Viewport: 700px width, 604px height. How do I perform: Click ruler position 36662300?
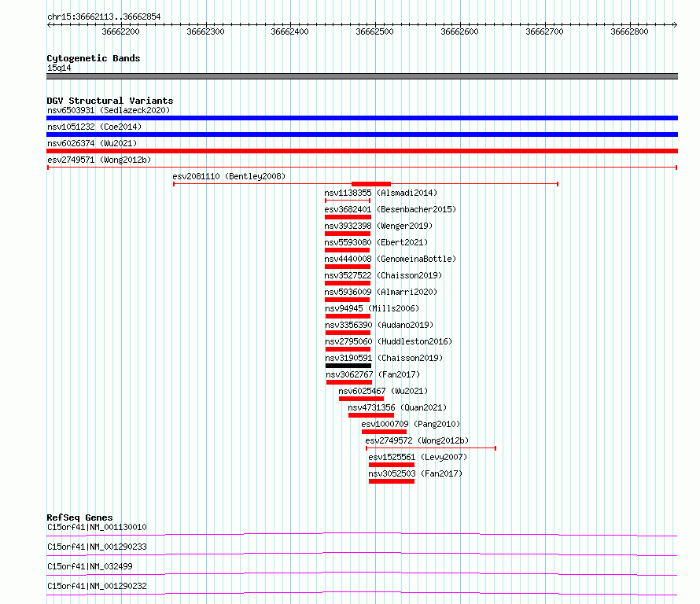(205, 31)
